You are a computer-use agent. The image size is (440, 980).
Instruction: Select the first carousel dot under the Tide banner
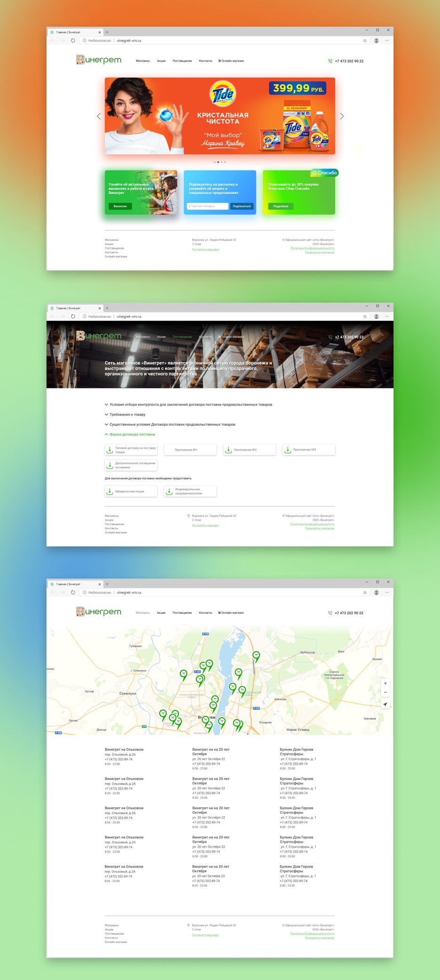[215, 162]
